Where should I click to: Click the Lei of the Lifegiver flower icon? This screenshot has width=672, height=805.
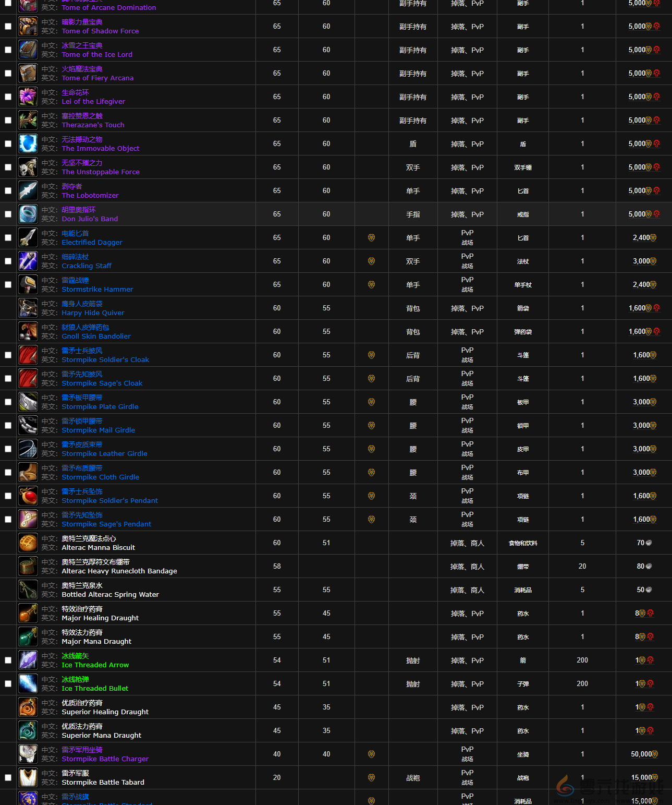(28, 97)
